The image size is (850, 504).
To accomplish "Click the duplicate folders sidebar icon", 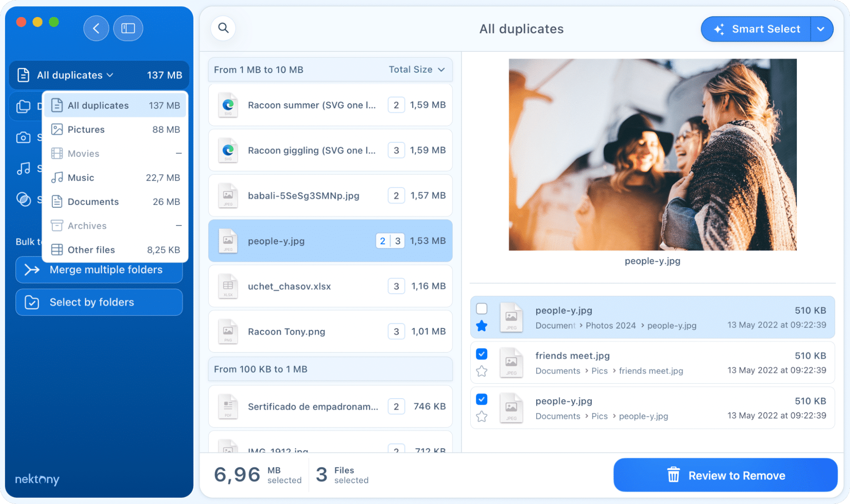I will [x=23, y=106].
